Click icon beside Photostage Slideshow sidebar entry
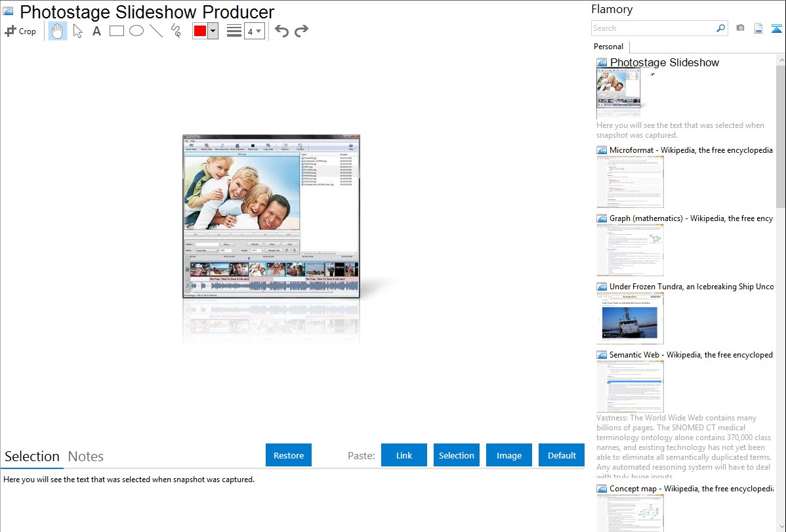Viewport: 786px width, 532px height. [x=602, y=63]
